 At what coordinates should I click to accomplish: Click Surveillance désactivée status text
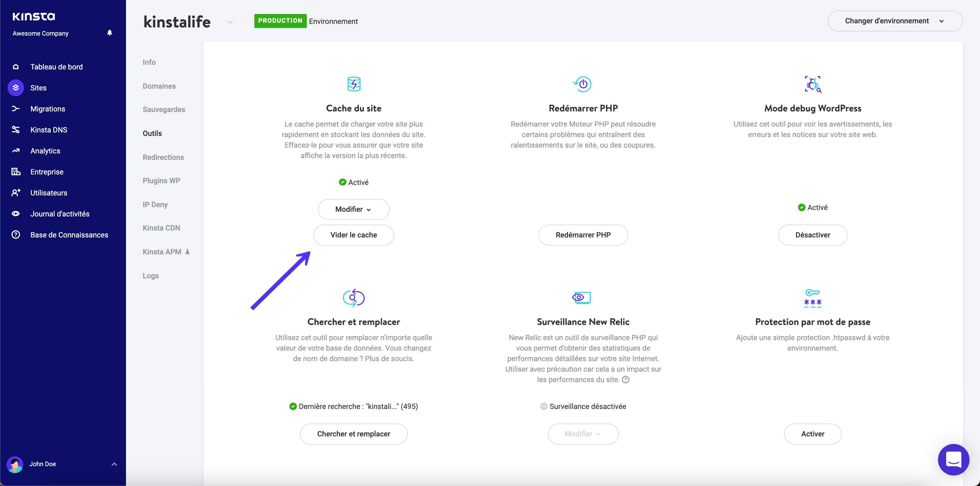(x=587, y=406)
